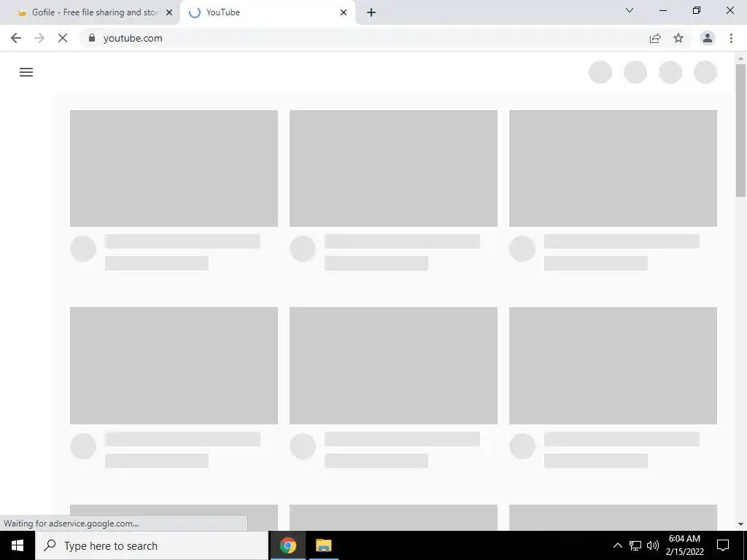Viewport: 747px width, 560px height.
Task: Open the Chrome profile avatar menu
Action: (708, 38)
